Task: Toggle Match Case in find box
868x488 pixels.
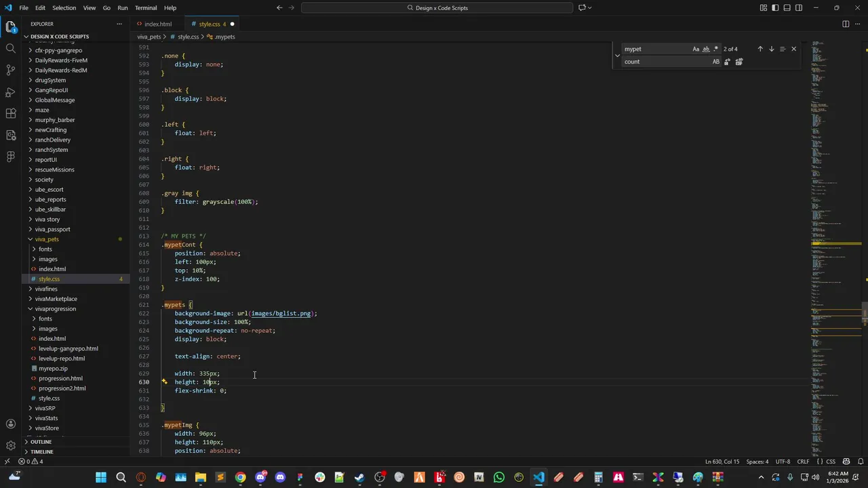Action: tap(696, 49)
